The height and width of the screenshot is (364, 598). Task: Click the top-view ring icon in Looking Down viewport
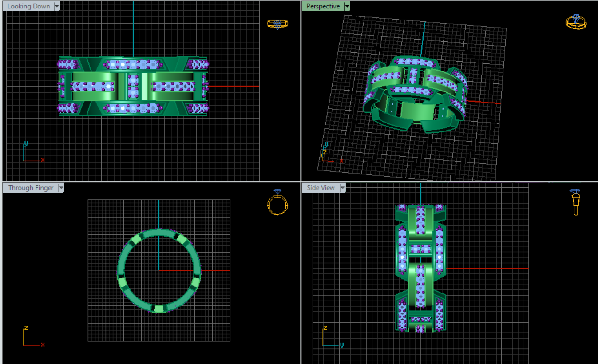click(x=277, y=24)
